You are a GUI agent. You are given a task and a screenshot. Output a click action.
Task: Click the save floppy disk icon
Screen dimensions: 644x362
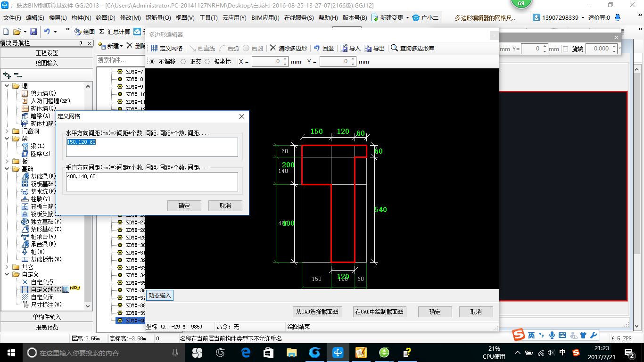coord(33,32)
